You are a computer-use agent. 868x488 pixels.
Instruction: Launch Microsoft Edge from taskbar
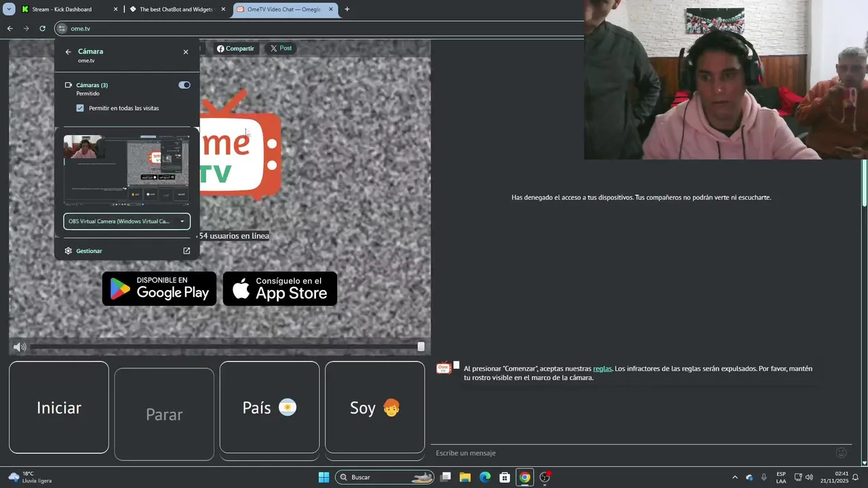point(485,477)
